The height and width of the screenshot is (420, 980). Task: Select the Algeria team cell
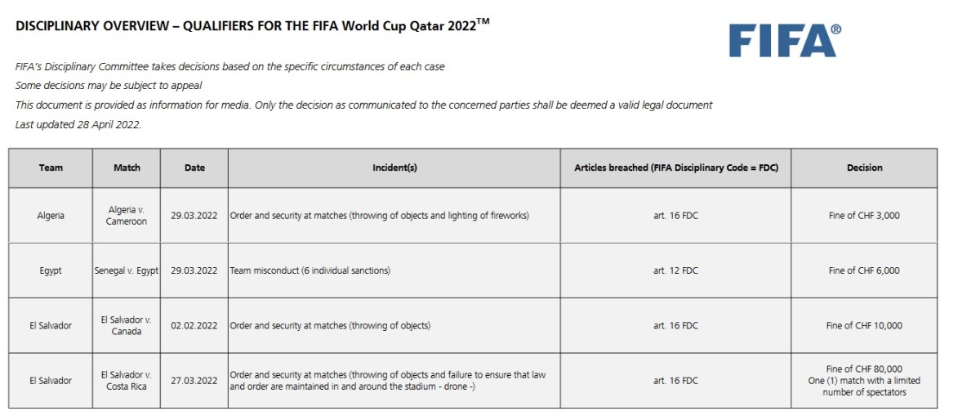pos(51,216)
